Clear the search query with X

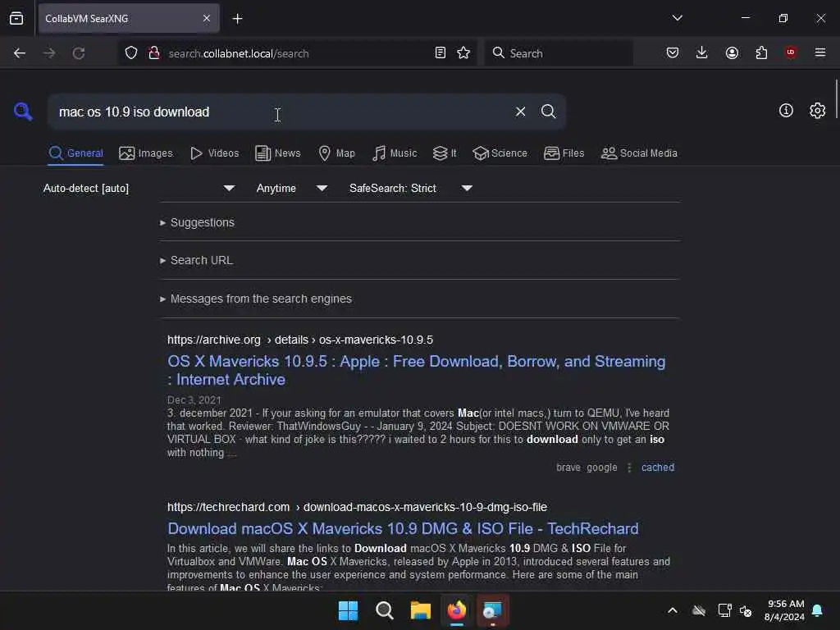pyautogui.click(x=520, y=112)
